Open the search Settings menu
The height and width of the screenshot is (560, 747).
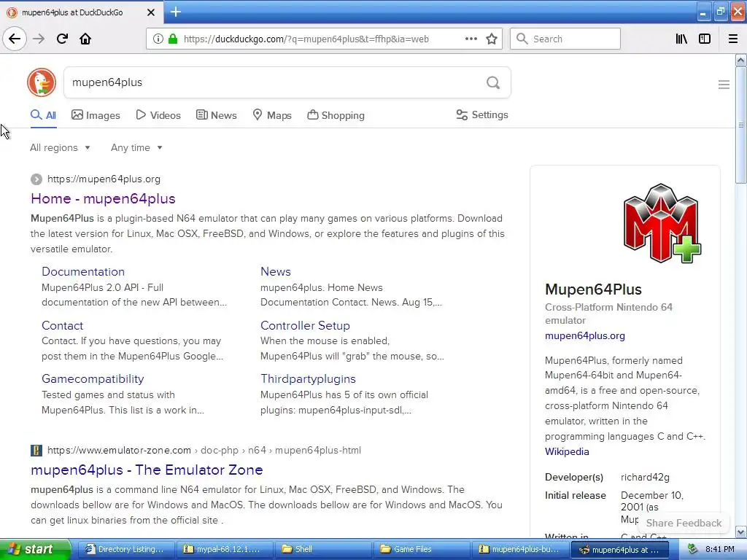click(482, 114)
